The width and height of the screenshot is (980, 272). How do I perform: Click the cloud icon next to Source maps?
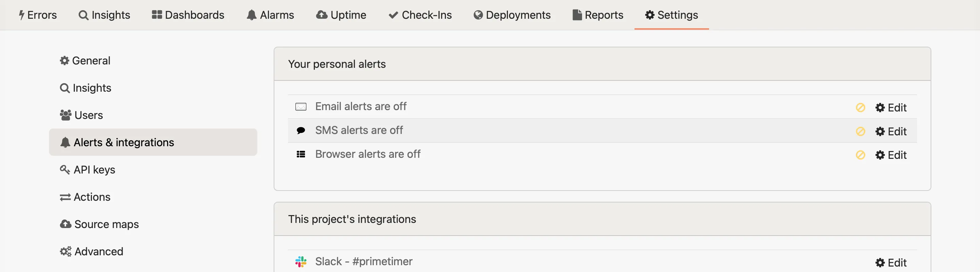point(65,224)
